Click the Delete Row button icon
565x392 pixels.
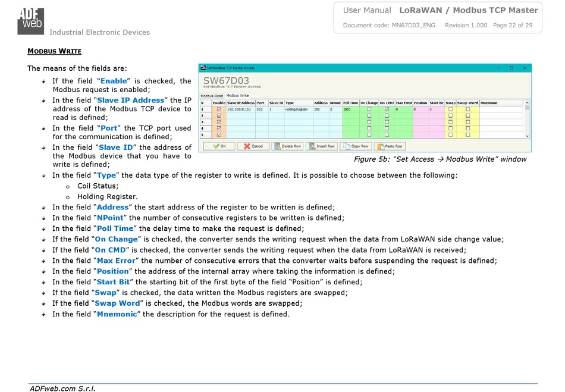point(277,146)
